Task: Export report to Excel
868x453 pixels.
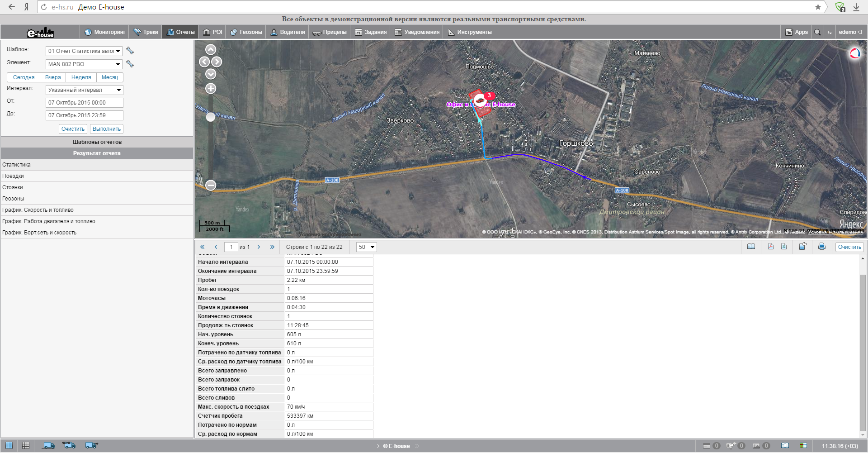Action: (x=784, y=247)
